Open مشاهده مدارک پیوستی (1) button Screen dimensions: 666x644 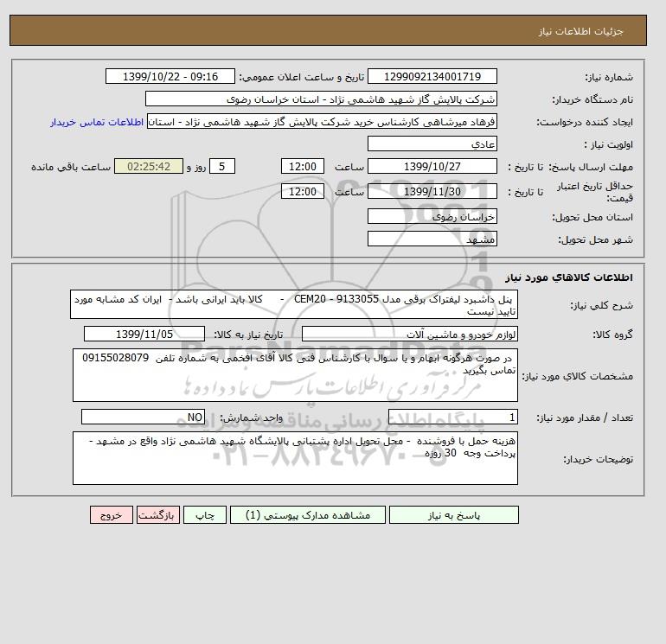[308, 515]
